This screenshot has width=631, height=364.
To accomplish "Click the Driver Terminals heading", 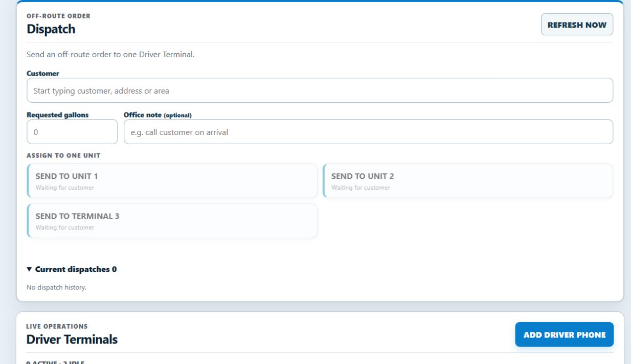I will [72, 339].
